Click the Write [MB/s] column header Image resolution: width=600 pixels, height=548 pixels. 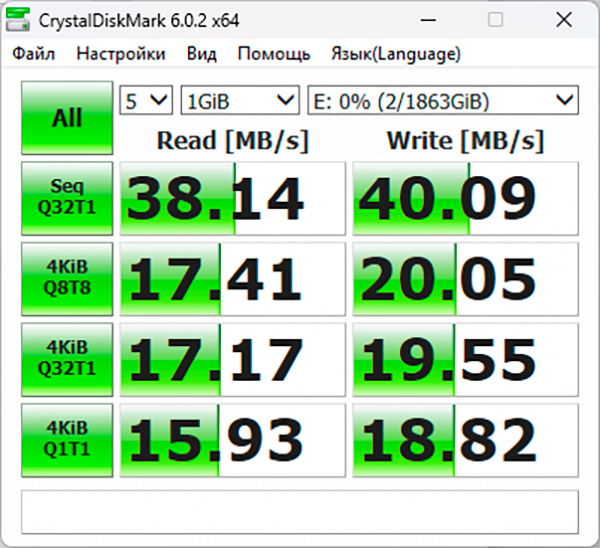465,141
